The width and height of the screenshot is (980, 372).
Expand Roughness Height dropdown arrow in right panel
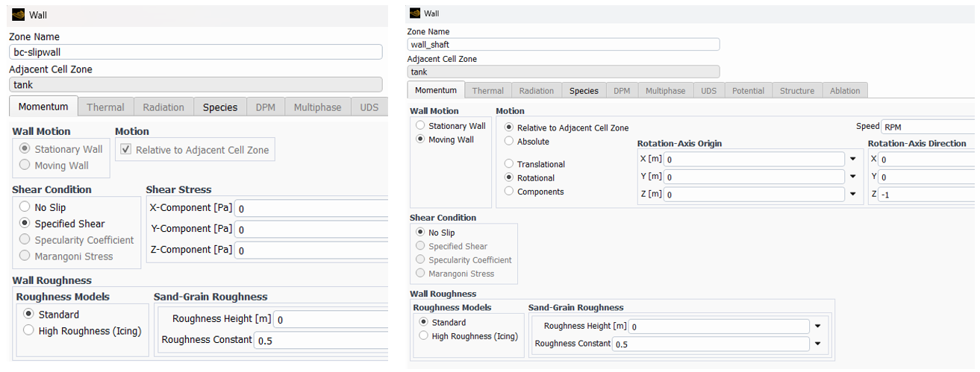817,326
